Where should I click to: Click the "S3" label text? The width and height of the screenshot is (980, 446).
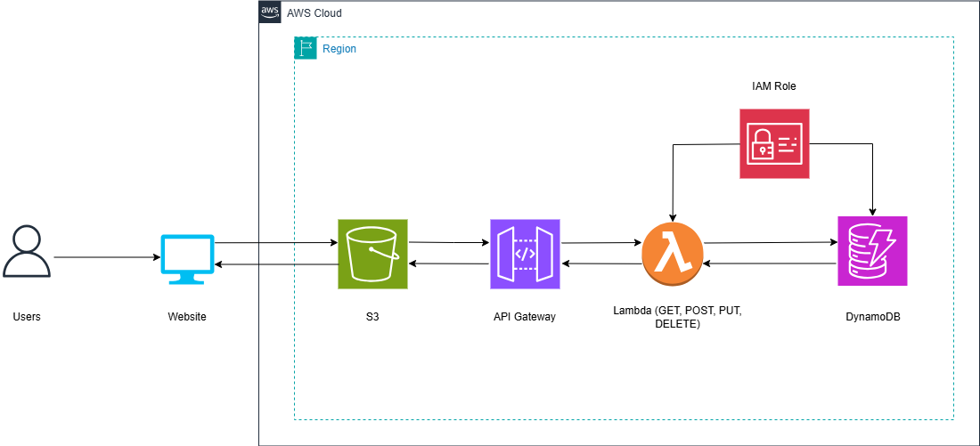[372, 317]
